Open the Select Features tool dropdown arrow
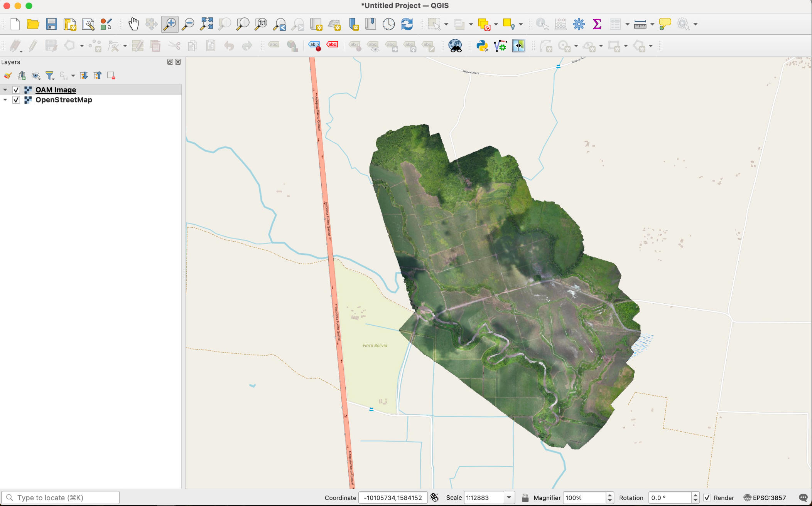The height and width of the screenshot is (506, 812). tap(446, 24)
